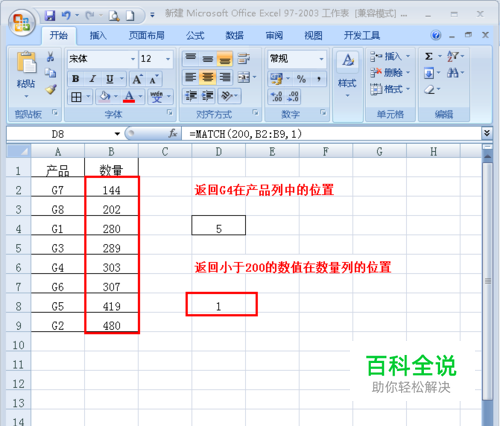Decrease the indent

(191, 96)
